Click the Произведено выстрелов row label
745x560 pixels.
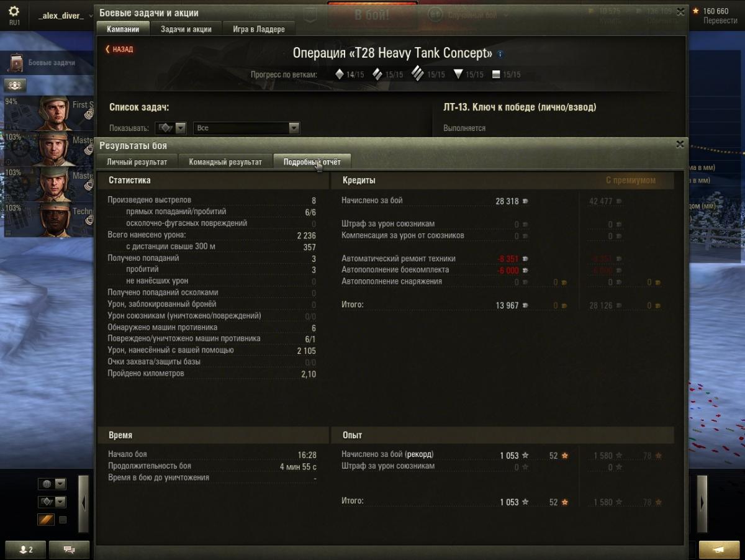150,201
